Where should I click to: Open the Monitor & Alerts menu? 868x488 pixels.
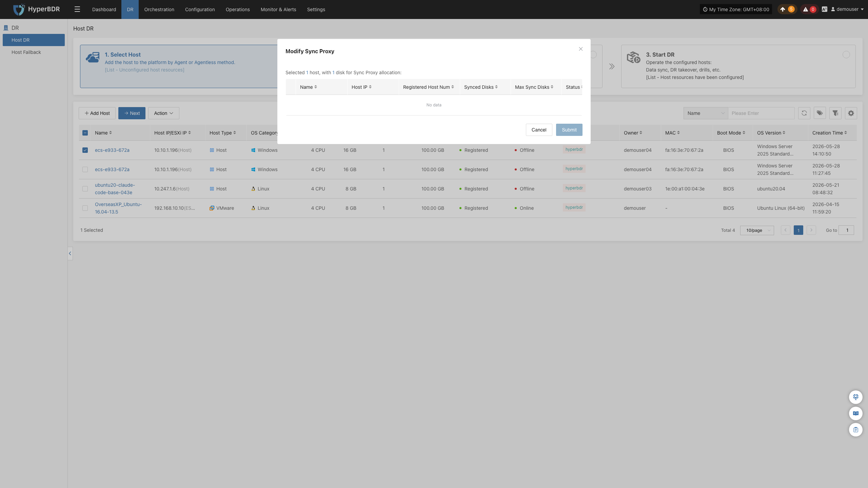coord(278,9)
